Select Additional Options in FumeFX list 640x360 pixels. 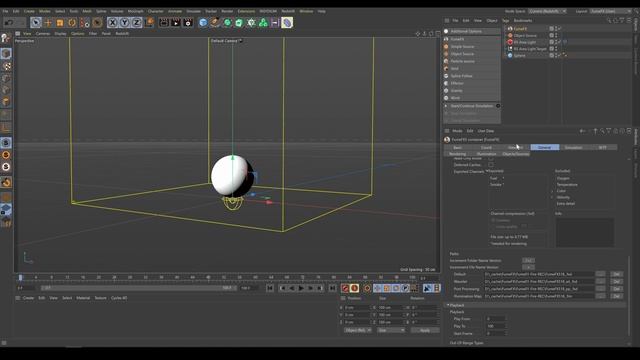pos(472,31)
